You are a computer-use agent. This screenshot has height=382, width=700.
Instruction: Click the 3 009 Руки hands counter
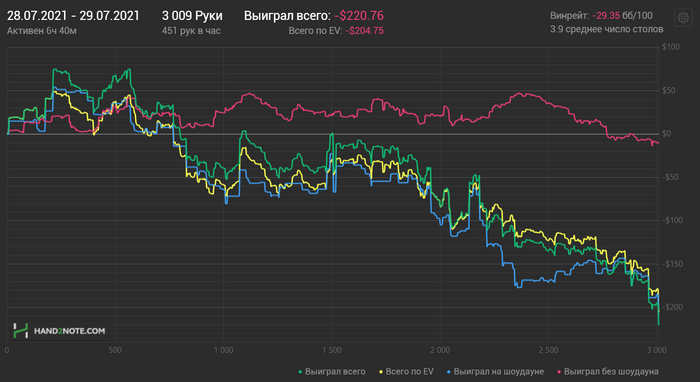[192, 16]
